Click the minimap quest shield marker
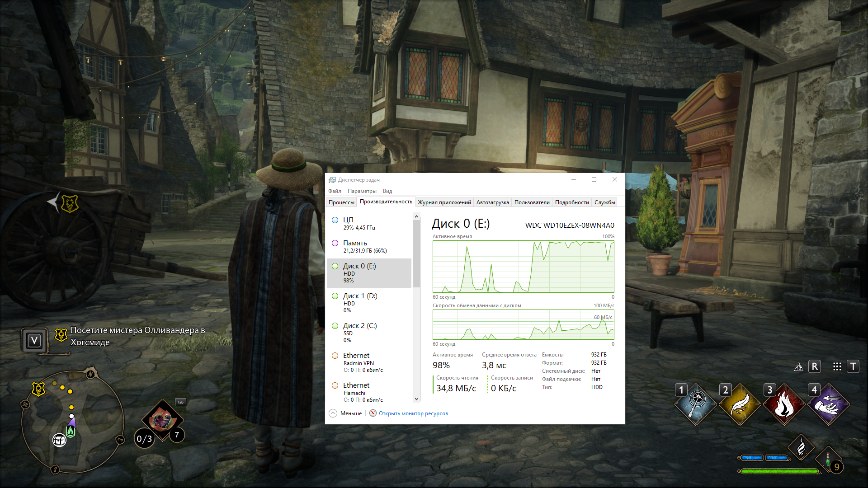 (38, 389)
